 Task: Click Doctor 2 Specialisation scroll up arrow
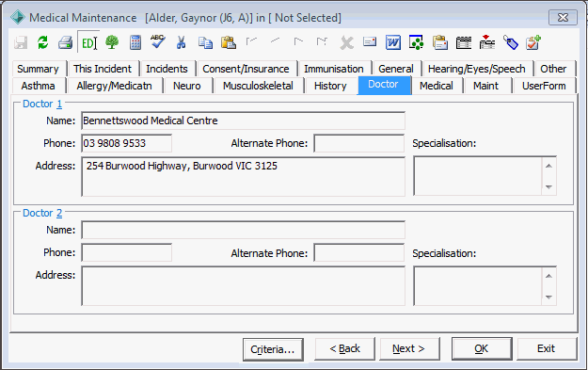(x=549, y=276)
